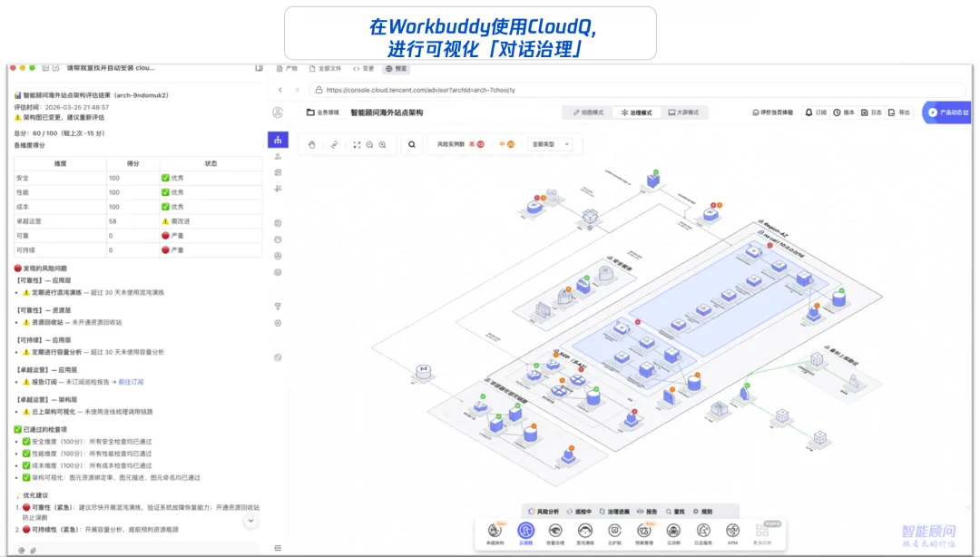
Task: Click the 订阅 bell button
Action: 816,112
